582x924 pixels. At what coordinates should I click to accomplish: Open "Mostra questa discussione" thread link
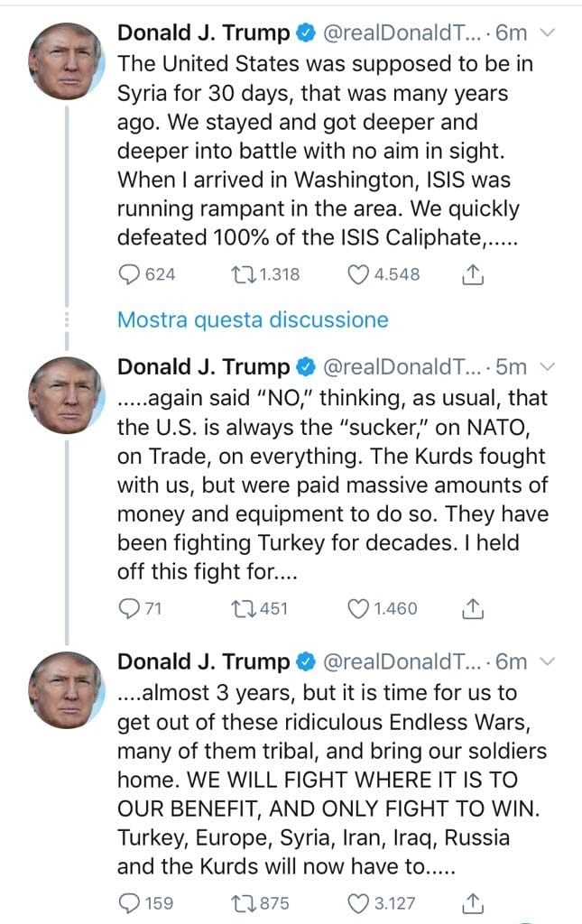(253, 319)
